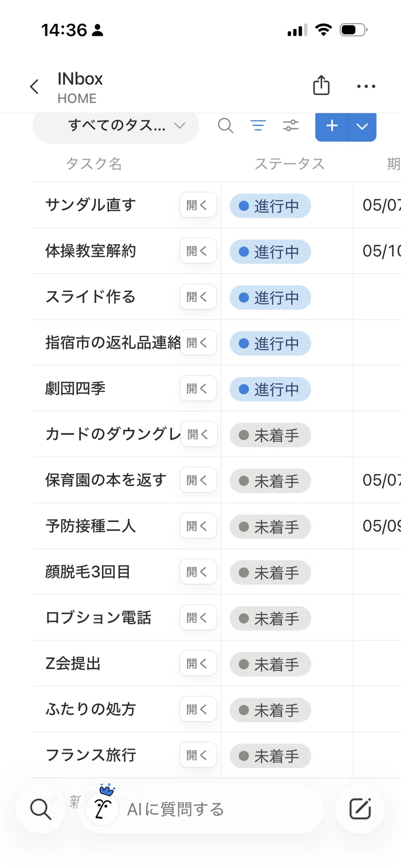Screen dimensions: 401x868
Task: Select the ステータス column header
Action: click(x=289, y=164)
